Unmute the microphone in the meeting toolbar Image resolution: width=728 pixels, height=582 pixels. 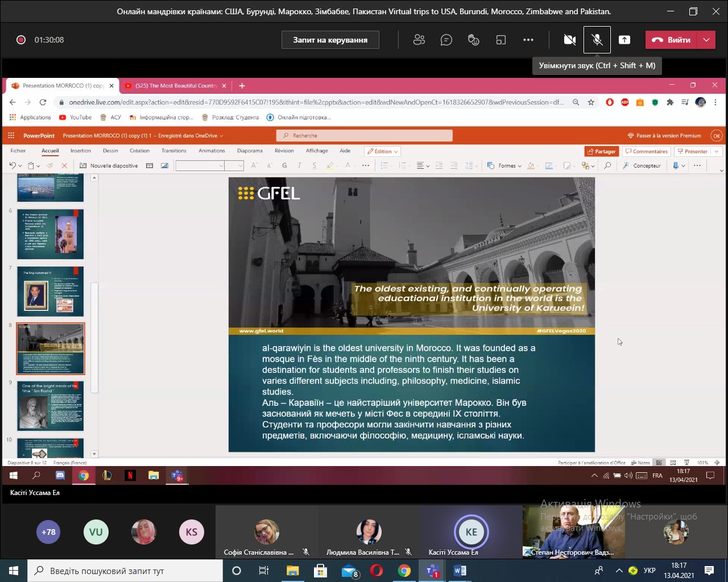(597, 40)
